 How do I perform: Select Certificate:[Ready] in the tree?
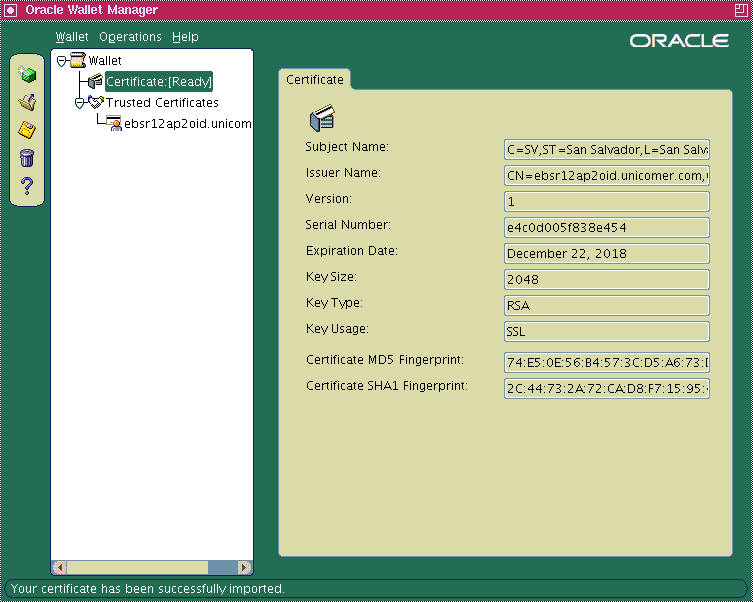[x=159, y=82]
